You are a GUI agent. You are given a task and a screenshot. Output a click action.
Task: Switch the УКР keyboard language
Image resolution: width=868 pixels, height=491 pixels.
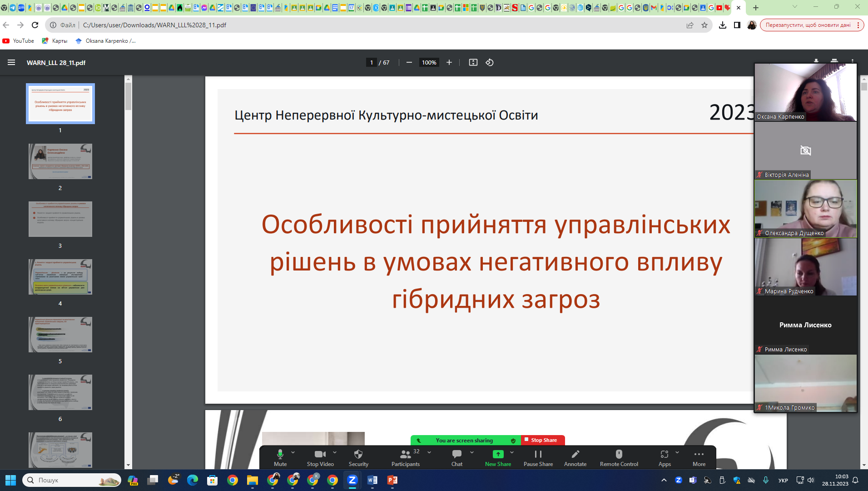[783, 480]
